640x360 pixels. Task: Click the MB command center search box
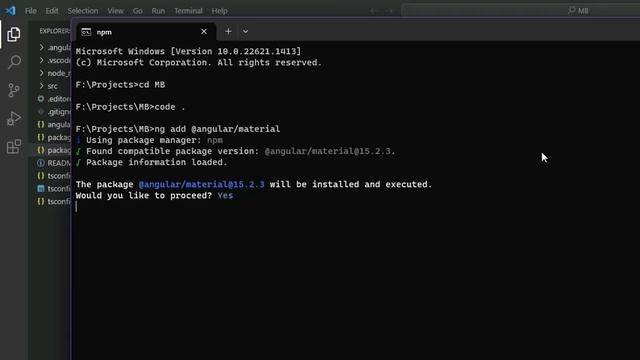(521, 11)
